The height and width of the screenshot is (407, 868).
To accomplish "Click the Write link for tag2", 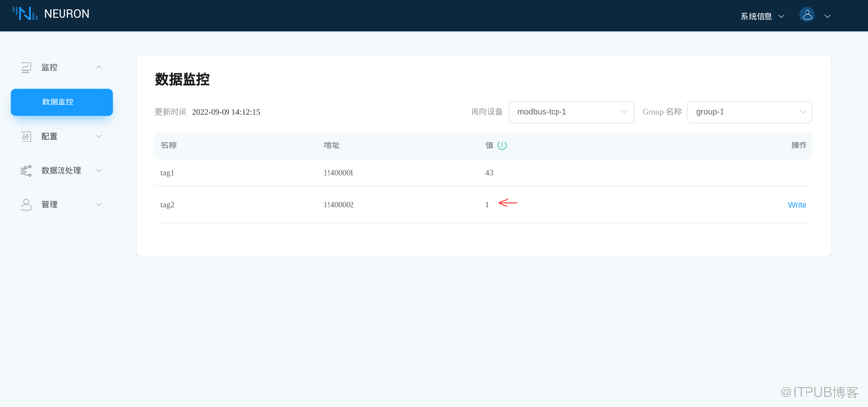I will [x=797, y=205].
